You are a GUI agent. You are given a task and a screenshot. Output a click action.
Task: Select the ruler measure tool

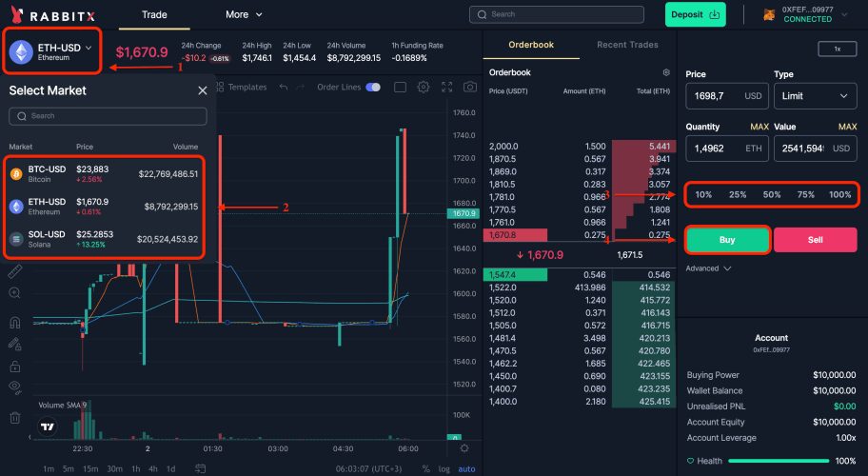(15, 271)
